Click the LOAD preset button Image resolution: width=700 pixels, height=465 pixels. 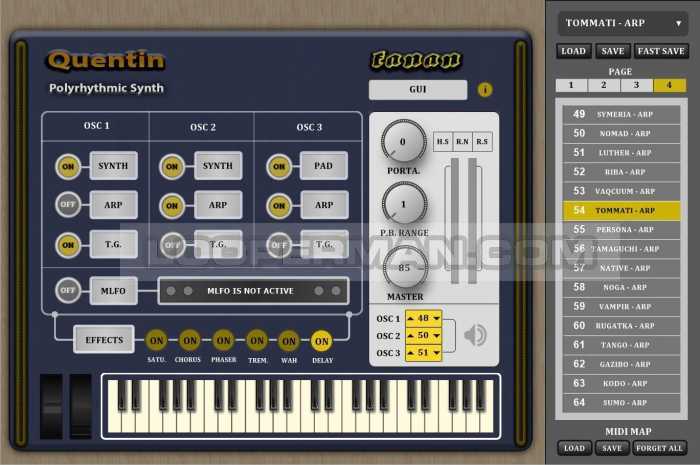coord(574,51)
